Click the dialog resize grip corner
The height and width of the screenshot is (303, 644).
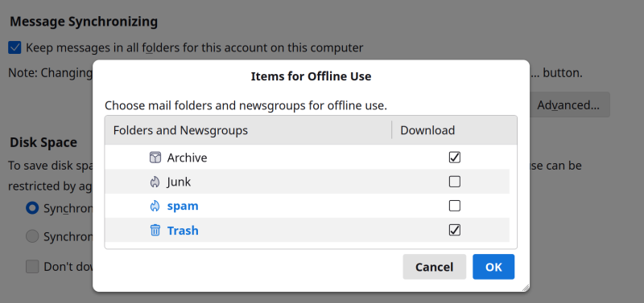point(526,288)
